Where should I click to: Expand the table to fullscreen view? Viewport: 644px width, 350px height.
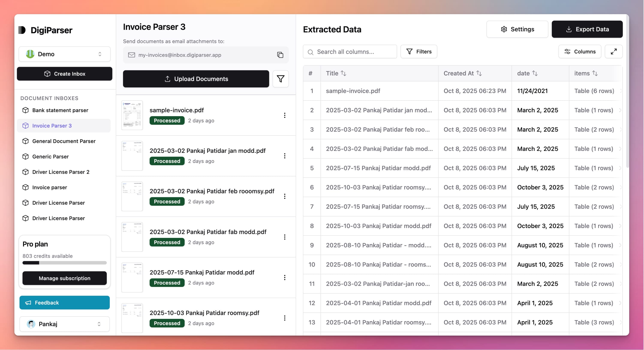[614, 51]
